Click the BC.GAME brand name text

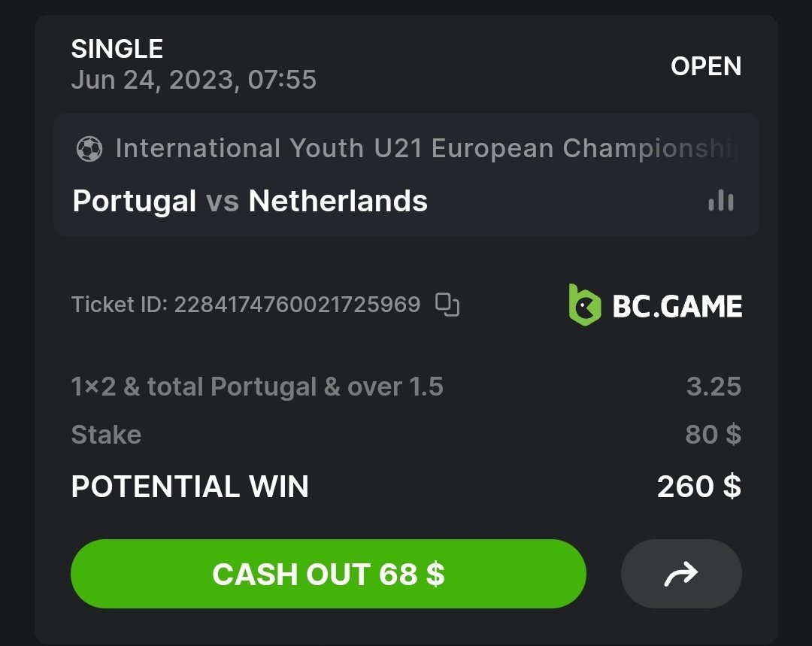coord(677,306)
